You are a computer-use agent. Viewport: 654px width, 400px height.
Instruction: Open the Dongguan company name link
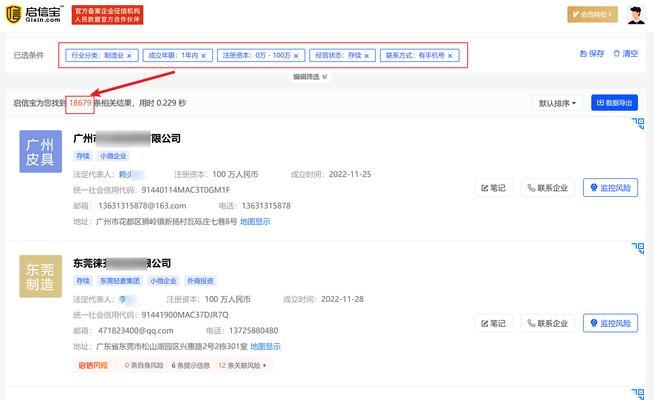[x=122, y=263]
